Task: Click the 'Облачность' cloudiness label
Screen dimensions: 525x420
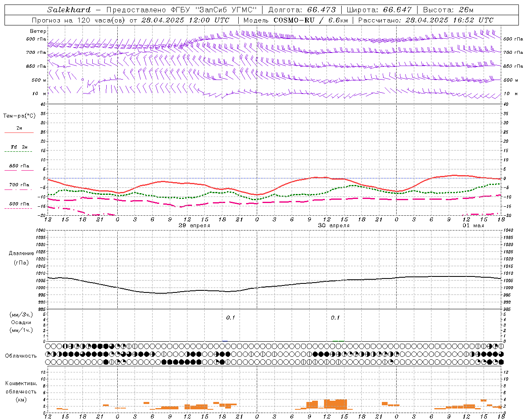Action: [21, 356]
